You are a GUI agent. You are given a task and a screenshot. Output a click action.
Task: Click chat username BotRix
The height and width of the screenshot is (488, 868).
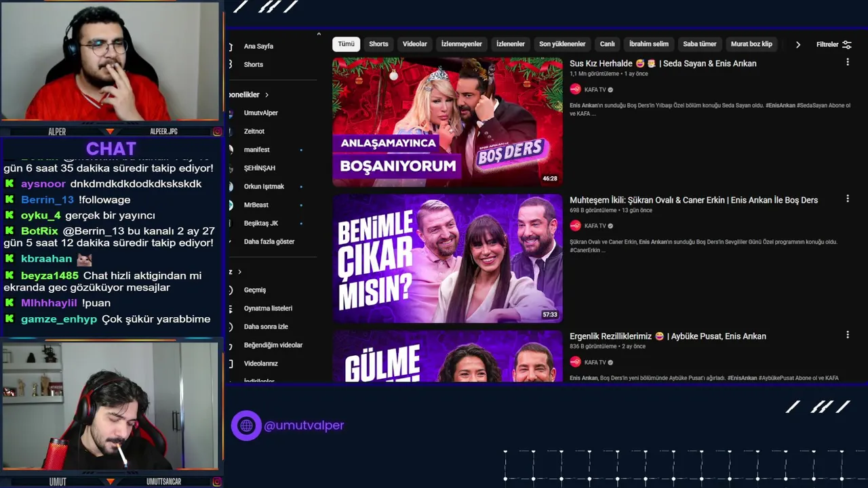click(x=39, y=231)
